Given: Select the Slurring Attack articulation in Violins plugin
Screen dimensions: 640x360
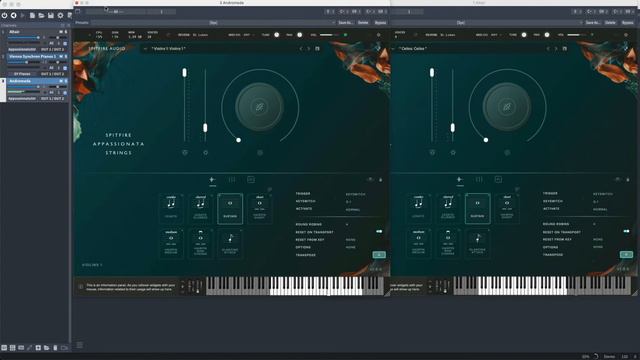Looking at the screenshot, I should click(x=230, y=243).
